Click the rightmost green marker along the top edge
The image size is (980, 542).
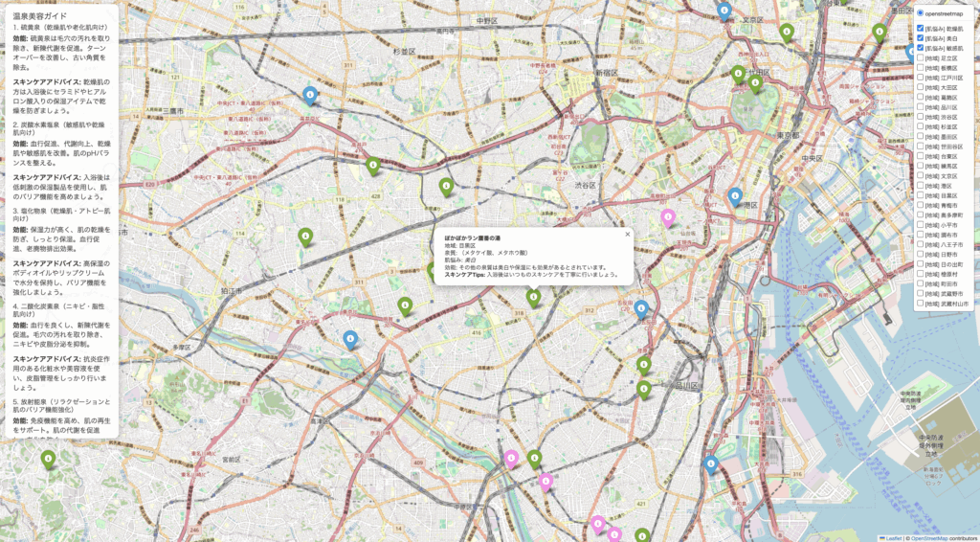(880, 33)
